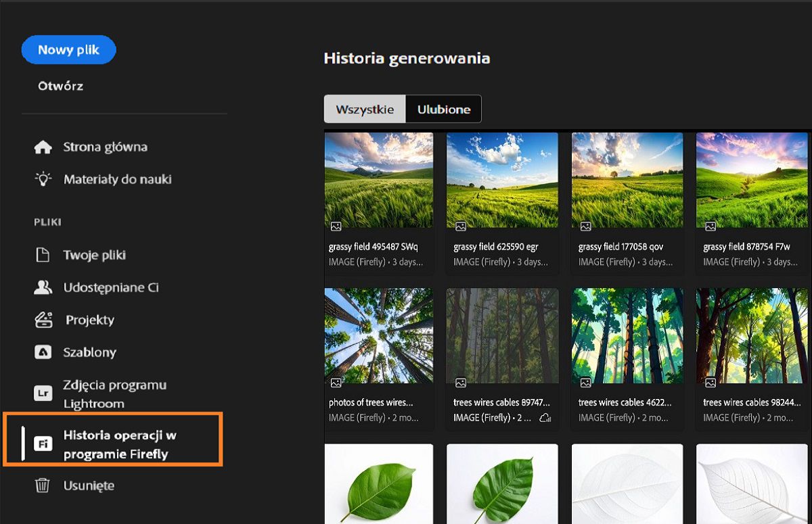Click the file name grassy field 878754 F7w
Viewport: 812px width, 524px height.
pos(746,247)
